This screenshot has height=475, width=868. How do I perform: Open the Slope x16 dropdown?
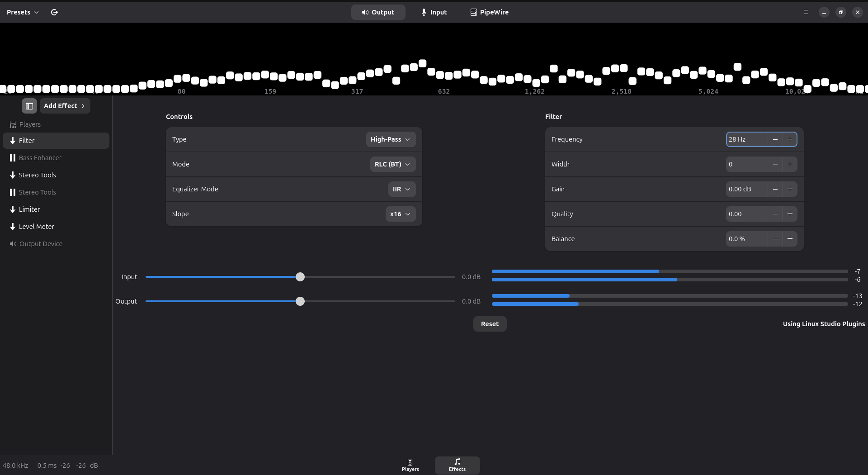[401, 214]
